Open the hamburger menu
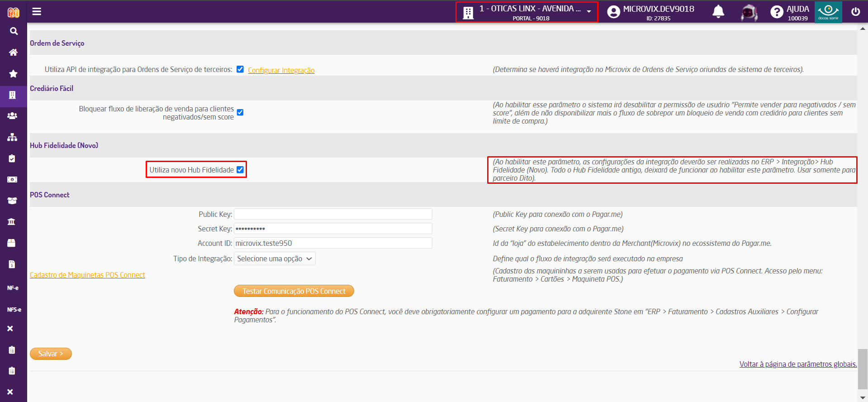Image resolution: width=868 pixels, height=402 pixels. click(x=37, y=11)
